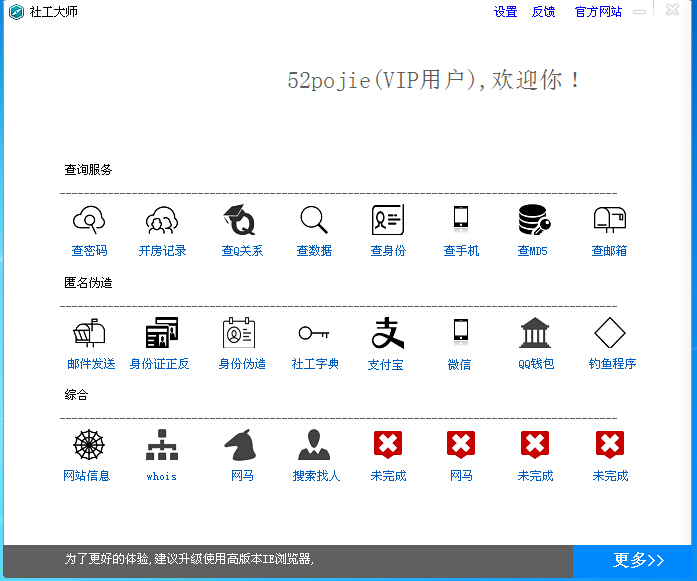The image size is (697, 581).
Task: Click the 身份证正反 ID cards icon
Action: [162, 333]
